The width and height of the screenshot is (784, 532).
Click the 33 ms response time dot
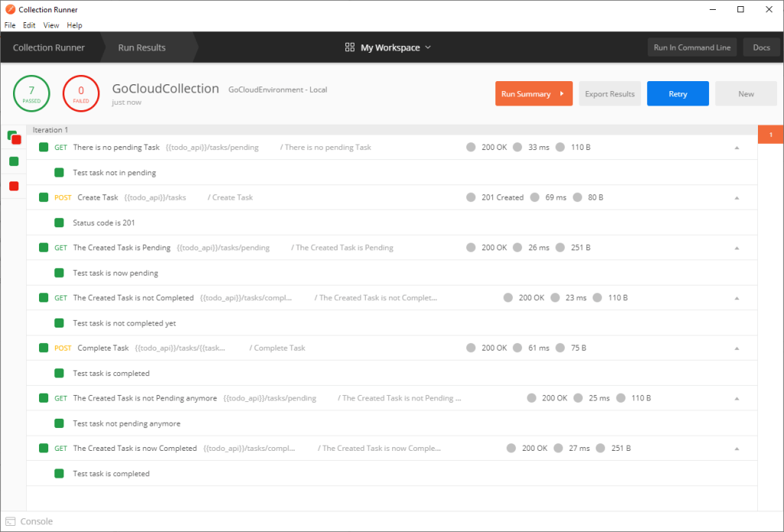click(x=518, y=147)
